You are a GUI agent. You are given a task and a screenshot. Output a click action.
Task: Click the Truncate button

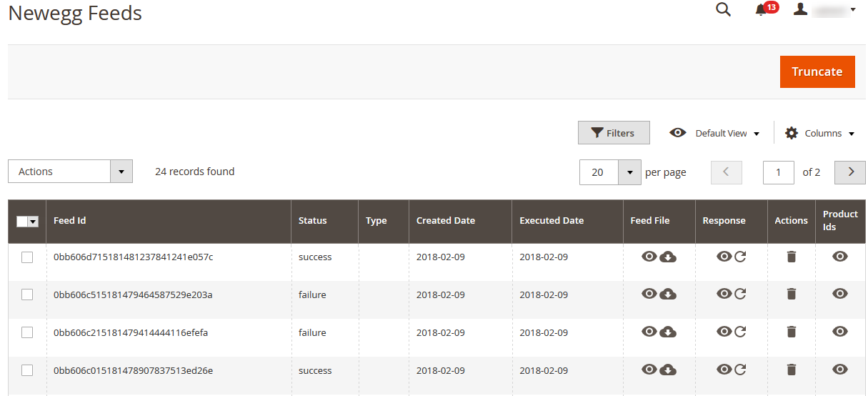coord(817,71)
